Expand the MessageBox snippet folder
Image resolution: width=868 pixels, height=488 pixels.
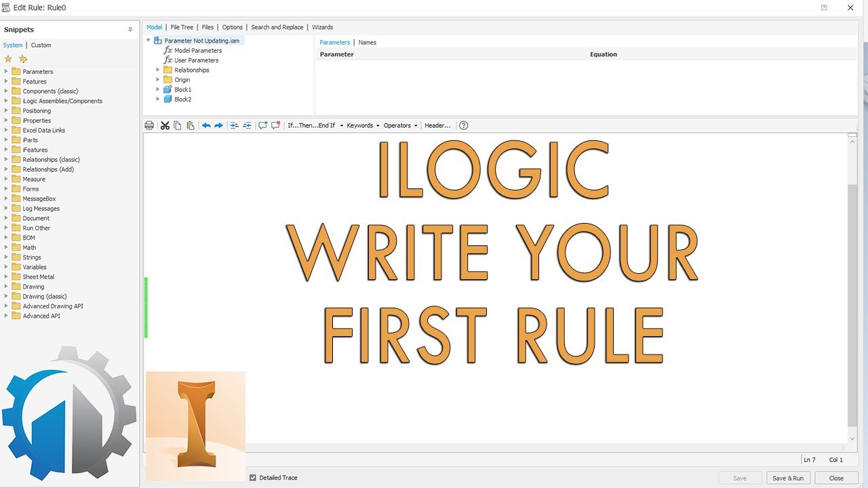point(6,199)
